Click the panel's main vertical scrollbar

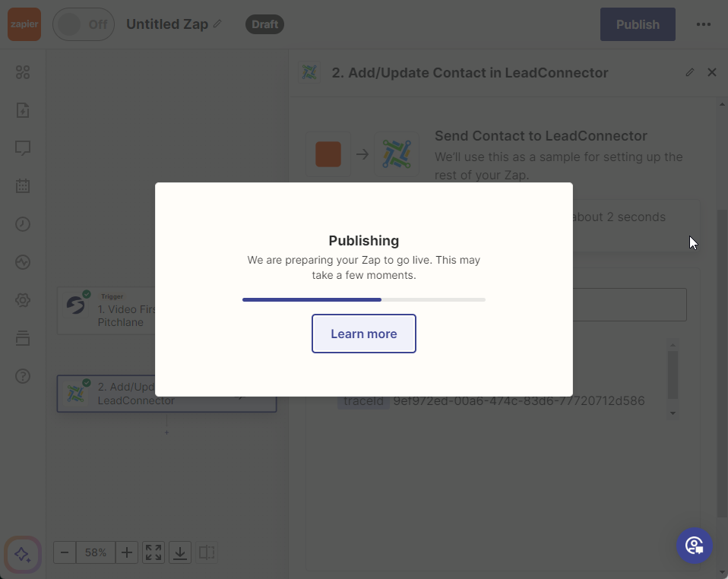pos(722,363)
